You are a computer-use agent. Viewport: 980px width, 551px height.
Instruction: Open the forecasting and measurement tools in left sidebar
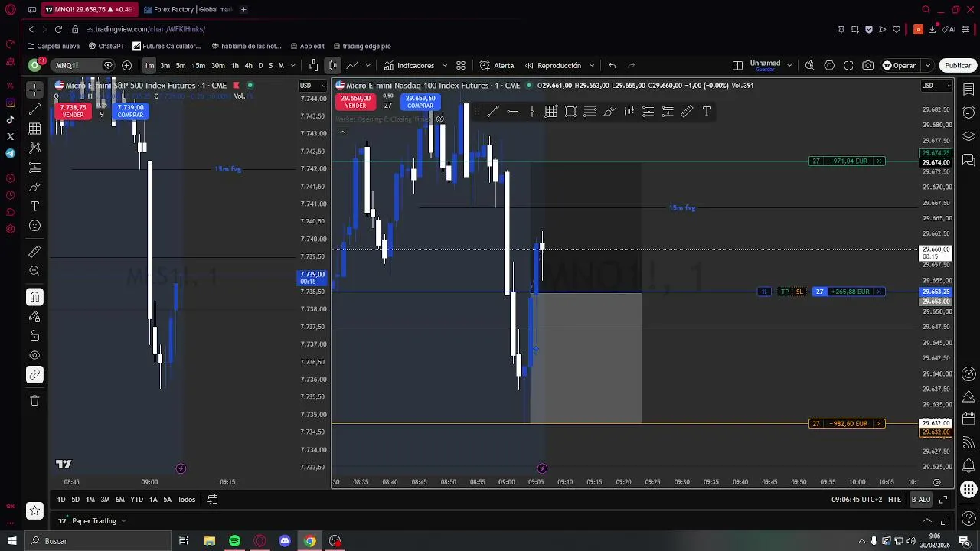(34, 168)
